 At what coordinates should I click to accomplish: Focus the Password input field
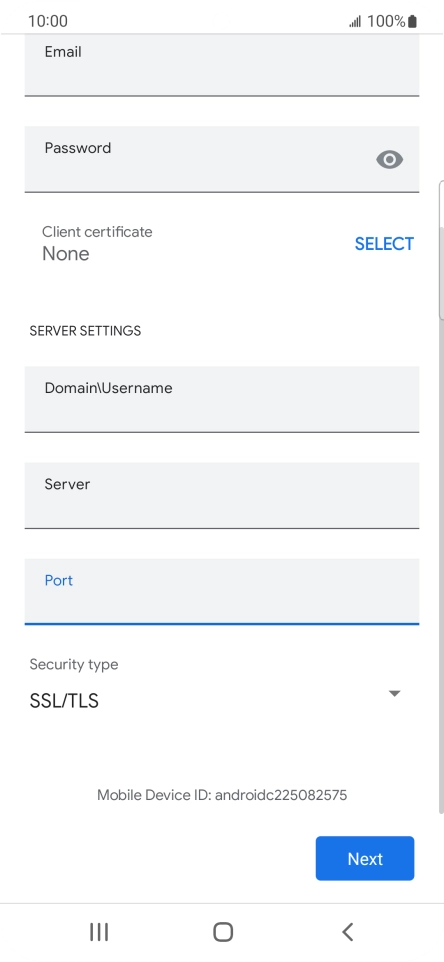click(x=222, y=160)
